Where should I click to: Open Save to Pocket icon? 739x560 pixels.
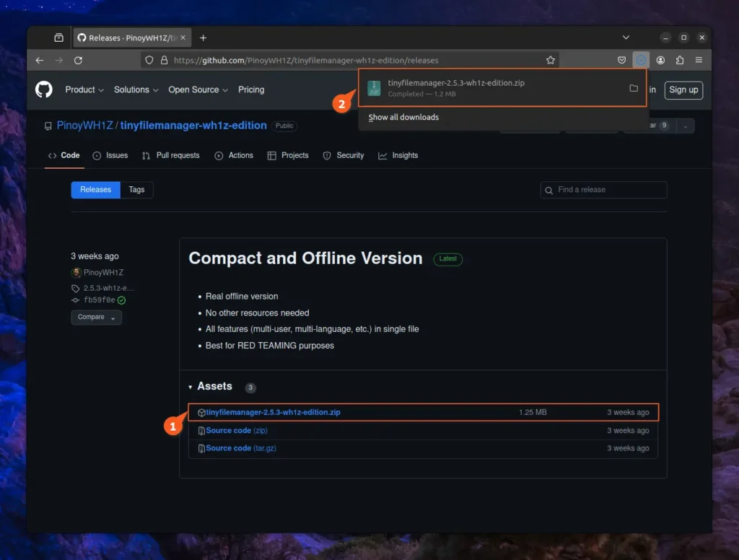(621, 61)
